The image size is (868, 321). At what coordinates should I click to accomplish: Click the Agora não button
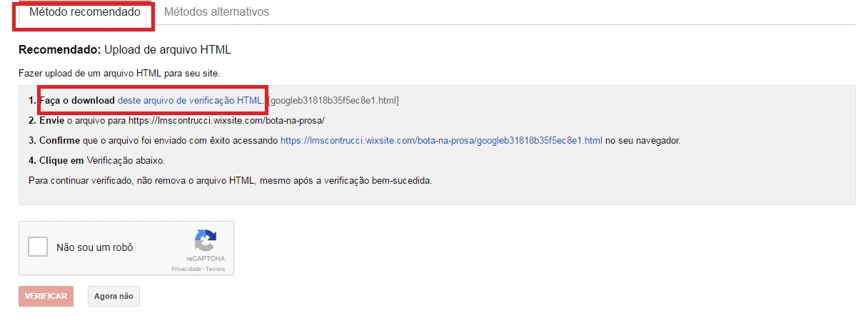pos(113,296)
